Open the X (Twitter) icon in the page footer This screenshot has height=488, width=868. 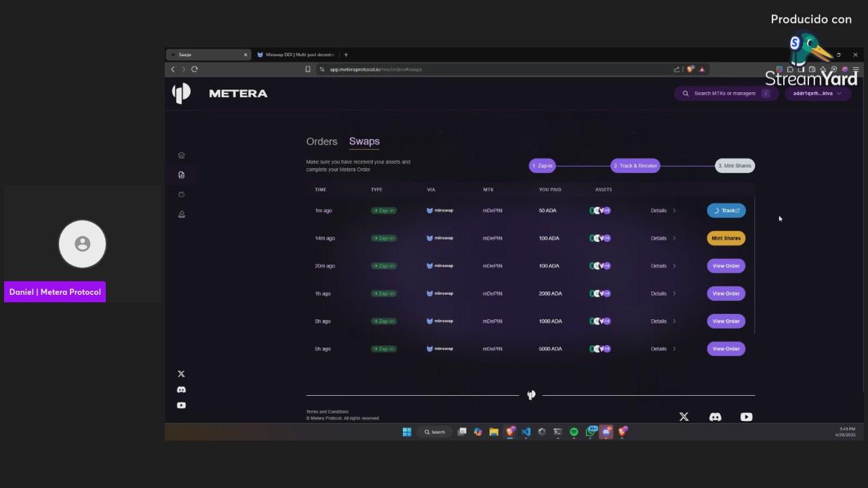[684, 417]
